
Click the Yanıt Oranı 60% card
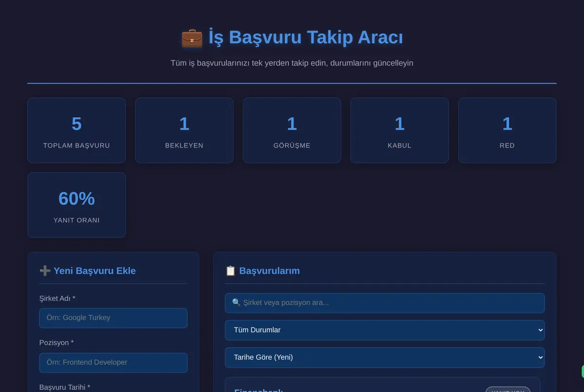76,205
